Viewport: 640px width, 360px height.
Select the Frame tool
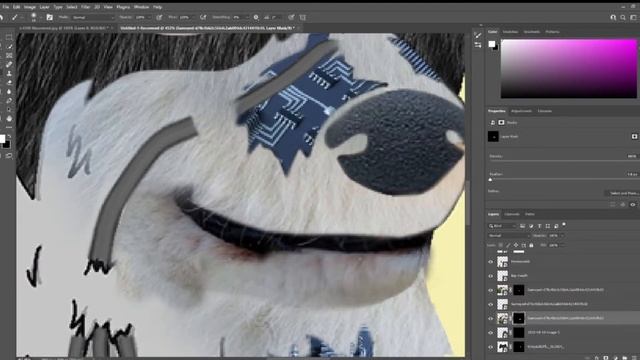(9, 56)
